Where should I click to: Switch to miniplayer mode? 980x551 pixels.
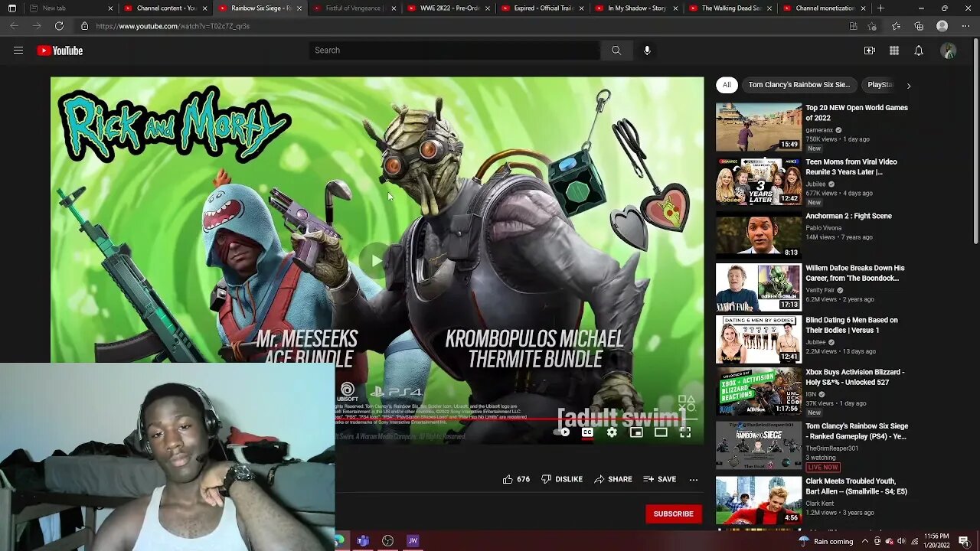[x=636, y=432]
